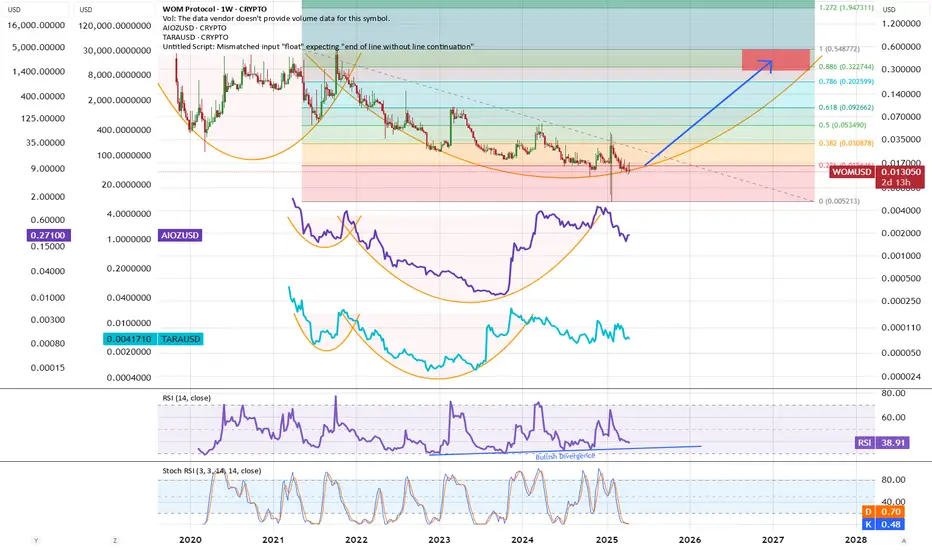Click the 8,000.0000000 left scale value
The width and height of the screenshot is (932, 550).
119,75
